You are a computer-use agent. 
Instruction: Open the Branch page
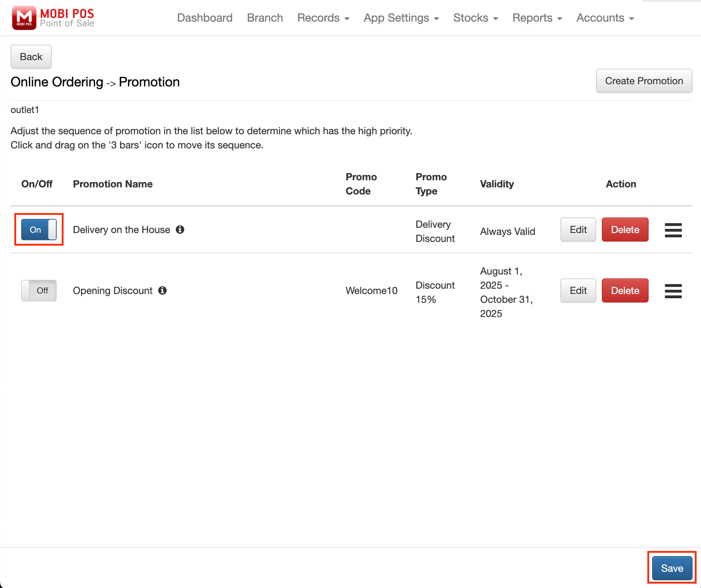265,18
